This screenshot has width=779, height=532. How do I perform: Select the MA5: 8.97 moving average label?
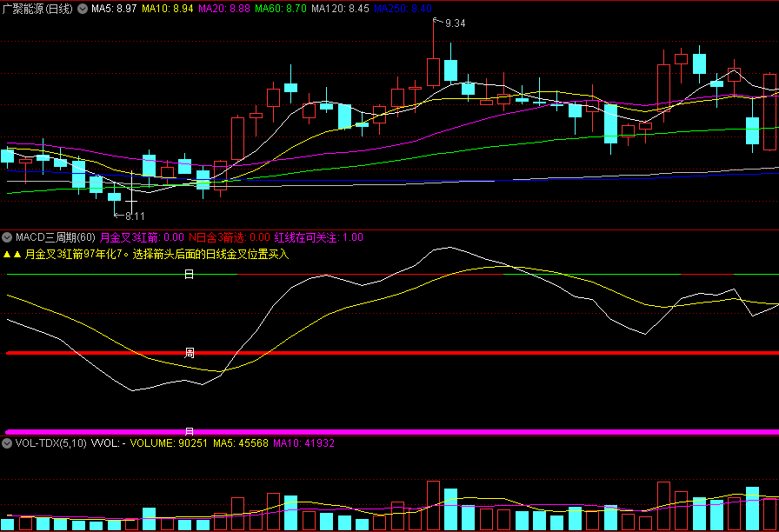114,9
